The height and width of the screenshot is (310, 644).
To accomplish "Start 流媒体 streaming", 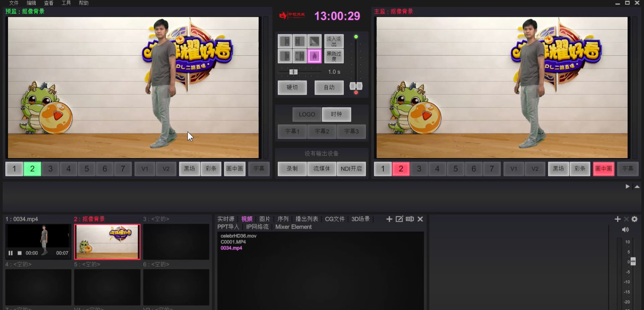I will 322,169.
